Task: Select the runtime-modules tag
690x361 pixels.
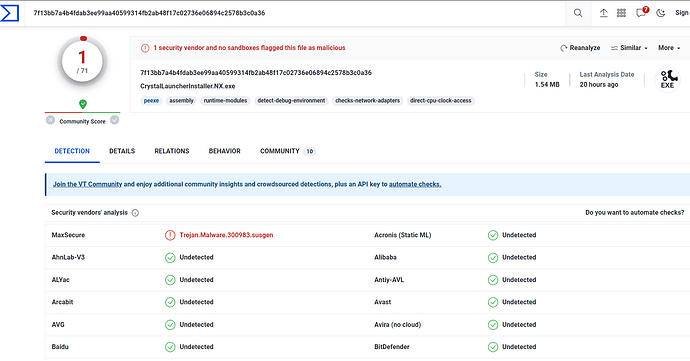Action: click(225, 101)
